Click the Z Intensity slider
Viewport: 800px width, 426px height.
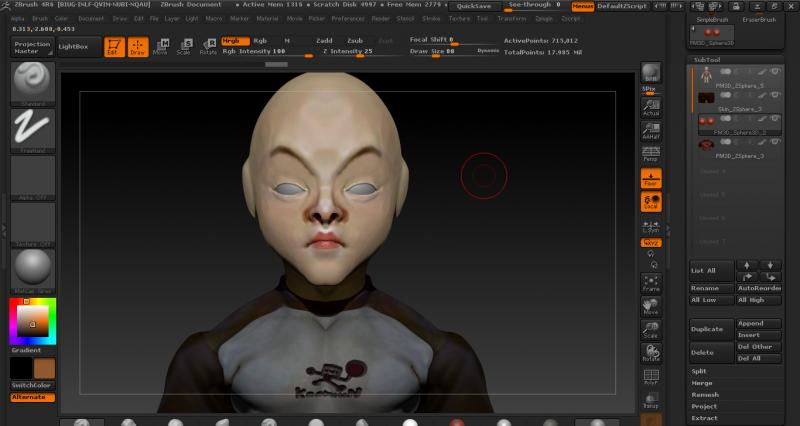pyautogui.click(x=360, y=53)
